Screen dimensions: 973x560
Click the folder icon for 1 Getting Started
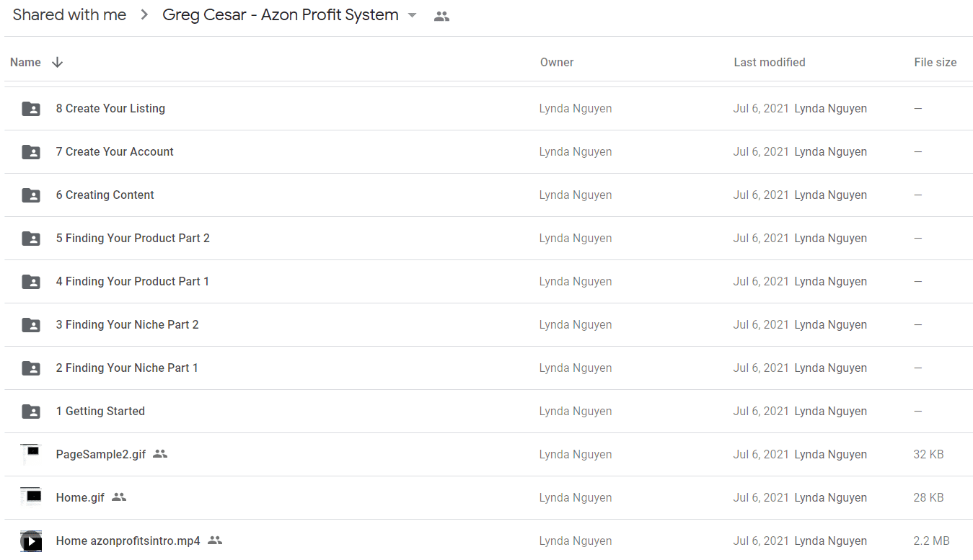pyautogui.click(x=31, y=412)
